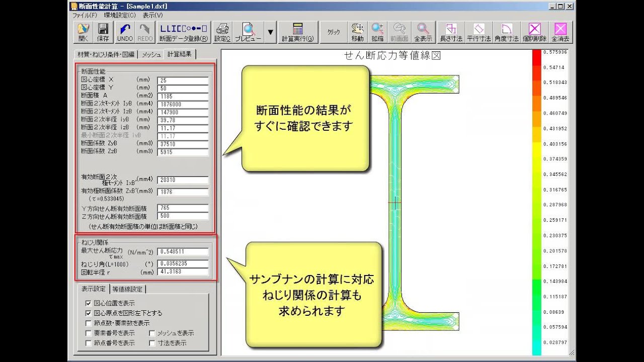Click the 回転半径 r field 41.3163
The height and width of the screenshot is (362, 644).
point(183,272)
